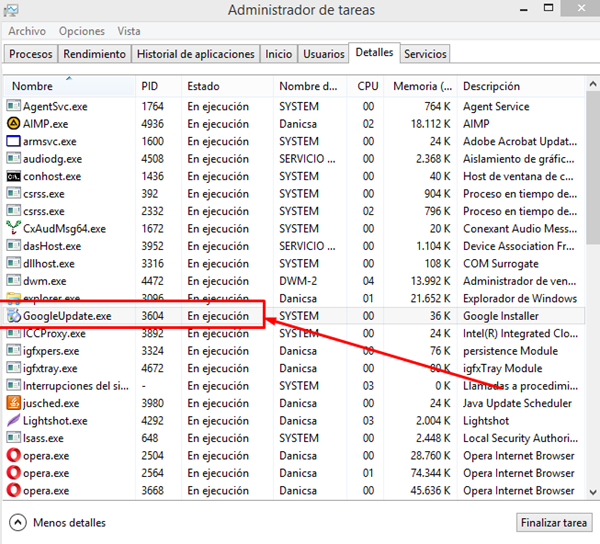Viewport: 600px width, 544px height.
Task: Click the AIMP.exe process icon
Action: point(14,124)
